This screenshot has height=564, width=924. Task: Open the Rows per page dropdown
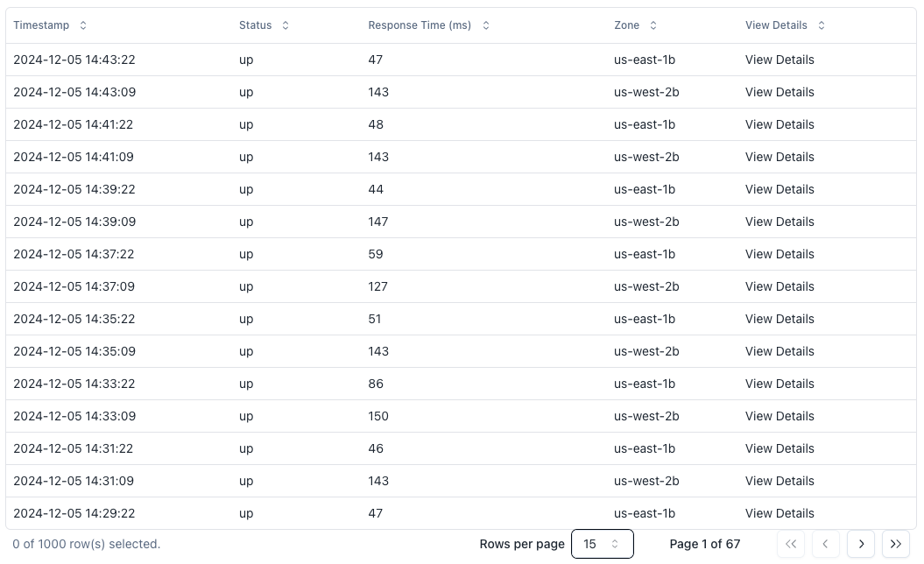[602, 544]
